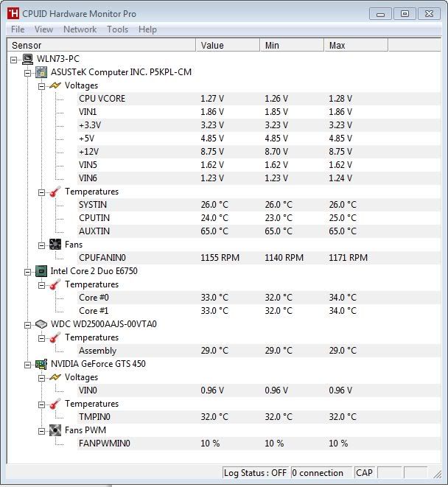
Task: Click the motherboard Voltages lightning icon
Action: pyautogui.click(x=55, y=85)
